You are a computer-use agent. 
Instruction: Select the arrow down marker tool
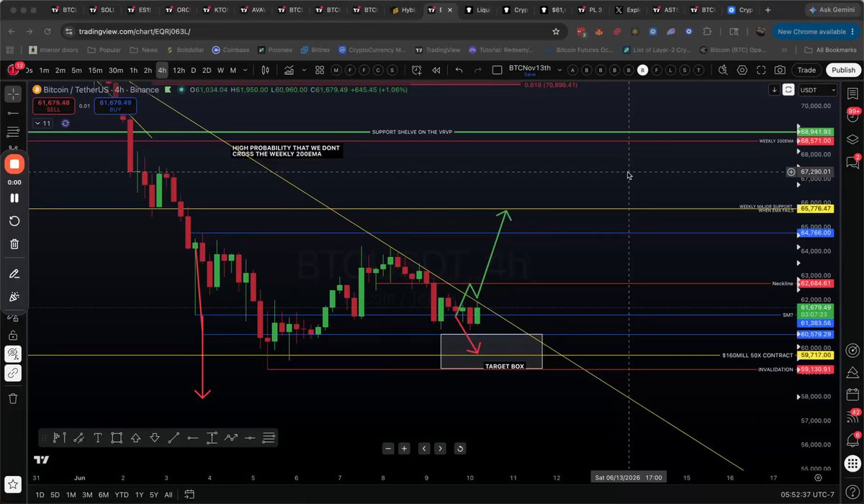point(154,437)
